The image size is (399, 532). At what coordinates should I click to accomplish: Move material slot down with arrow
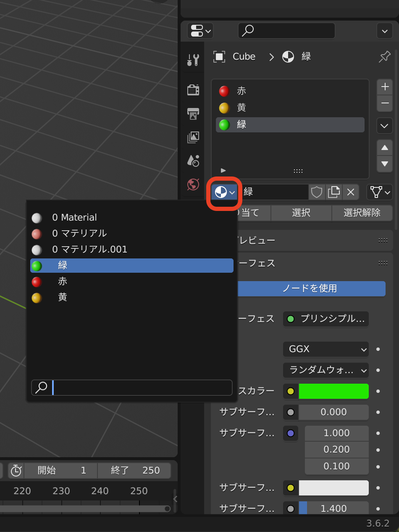point(385,164)
